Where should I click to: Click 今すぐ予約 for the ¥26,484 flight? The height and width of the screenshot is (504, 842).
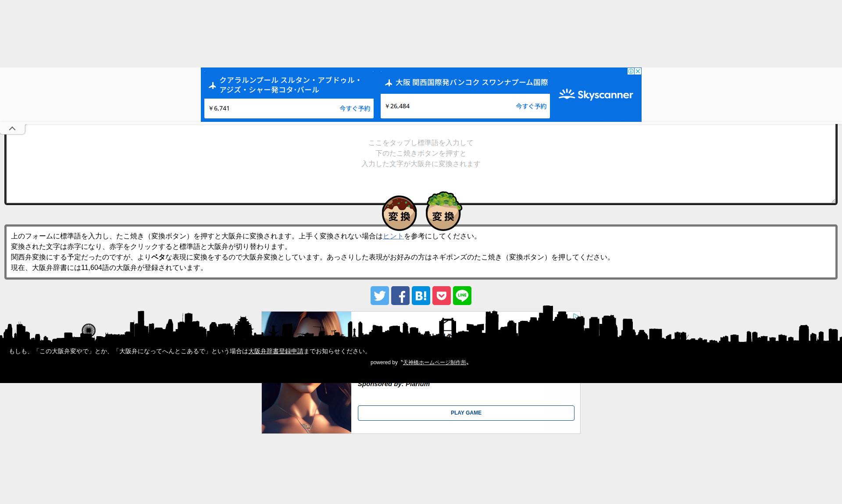click(x=531, y=106)
